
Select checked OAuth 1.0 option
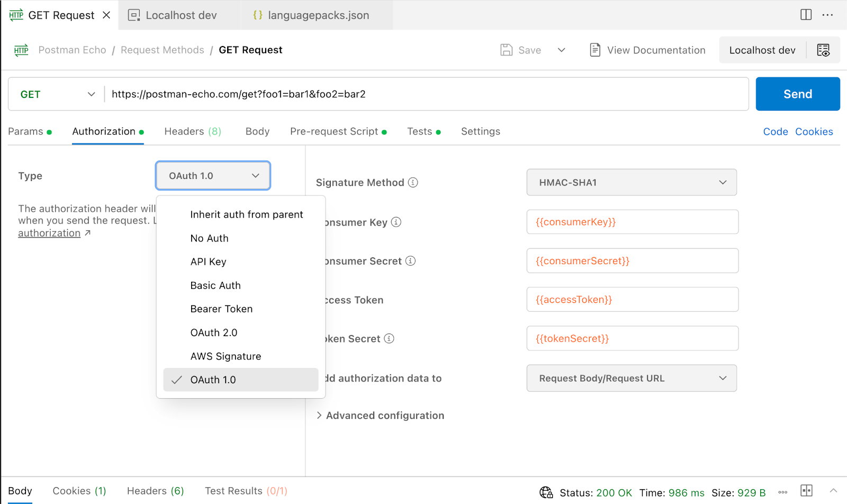point(241,380)
